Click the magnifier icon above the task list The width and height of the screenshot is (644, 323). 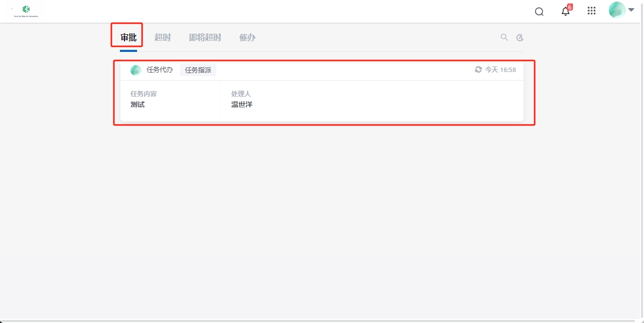[504, 37]
